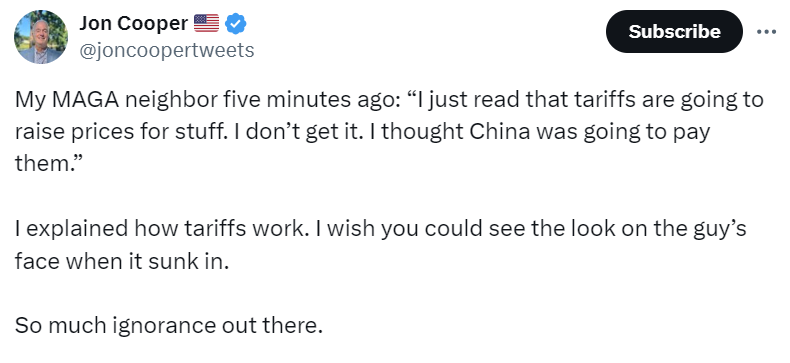
Task: Click the US flag emoji beside the name
Action: [207, 23]
